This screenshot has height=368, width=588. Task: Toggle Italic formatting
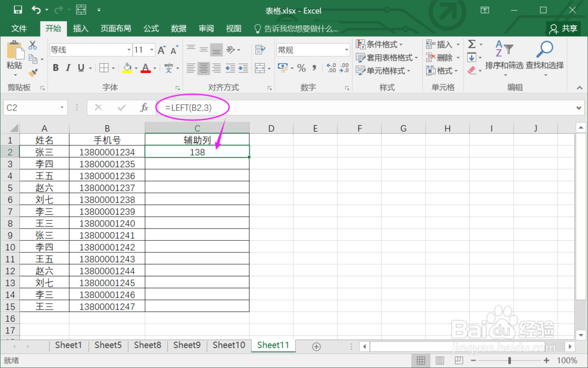[68, 68]
